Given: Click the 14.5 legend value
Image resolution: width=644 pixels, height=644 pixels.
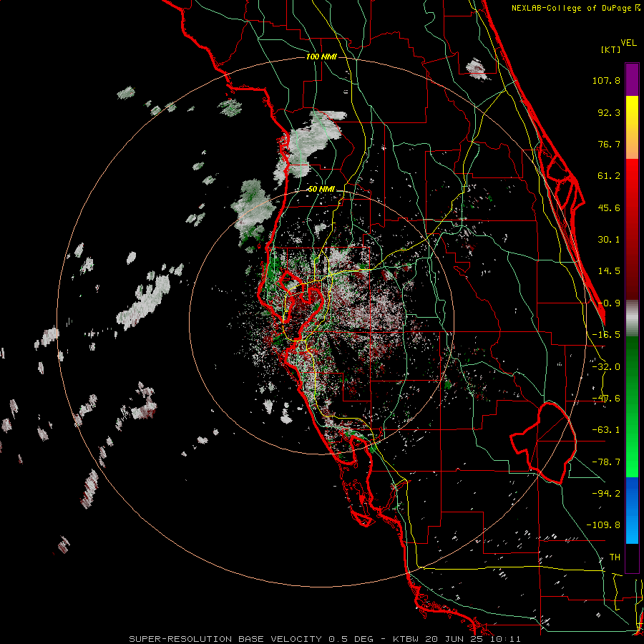Looking at the screenshot, I should (x=609, y=271).
